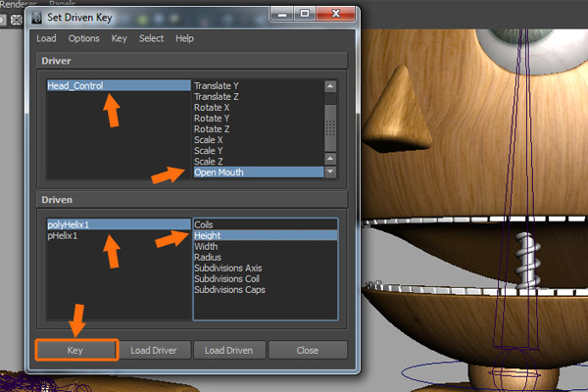The height and width of the screenshot is (392, 588).
Task: Select Open Mouth driver attribute
Action: 258,172
